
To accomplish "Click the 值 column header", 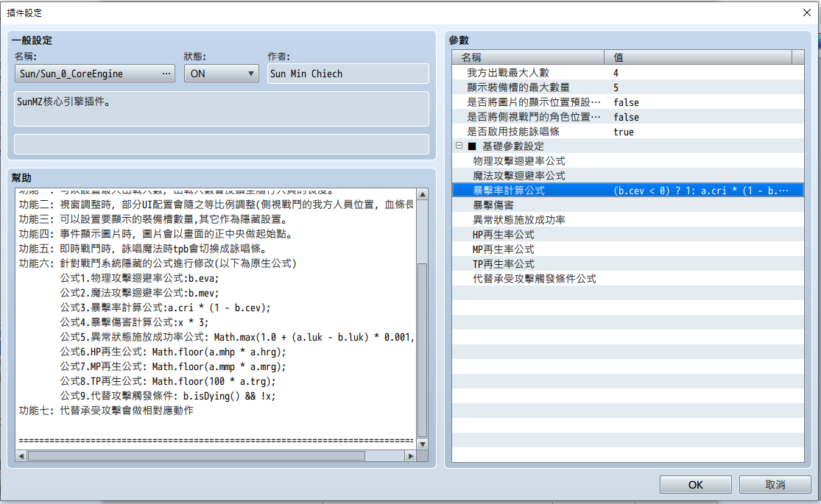I will click(x=699, y=57).
